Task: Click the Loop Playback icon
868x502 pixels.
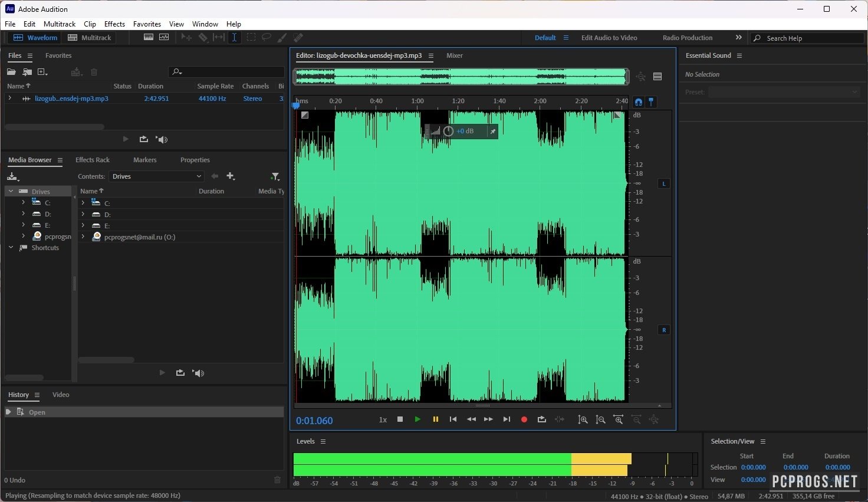Action: pyautogui.click(x=541, y=419)
